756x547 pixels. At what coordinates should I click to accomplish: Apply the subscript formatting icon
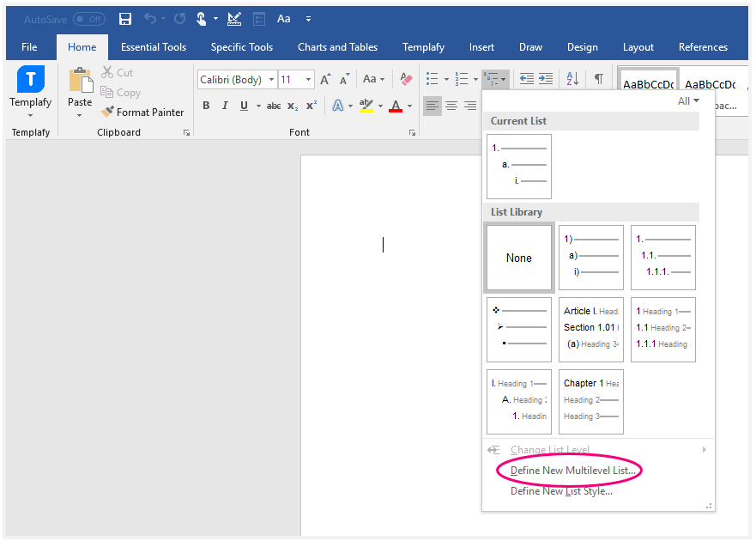293,106
